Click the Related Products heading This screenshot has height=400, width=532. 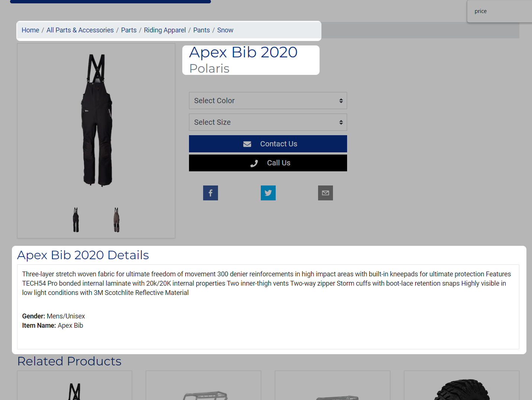[x=69, y=361]
